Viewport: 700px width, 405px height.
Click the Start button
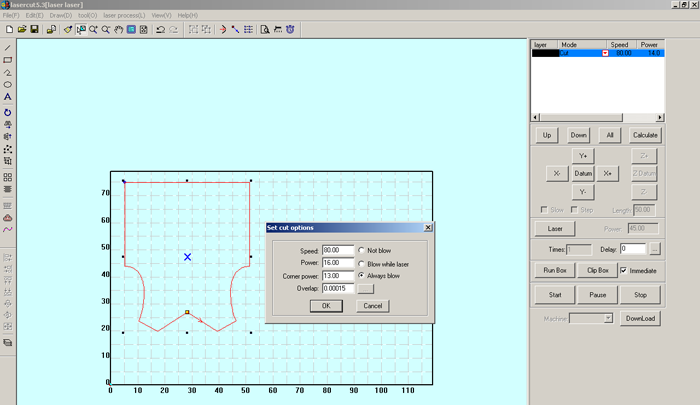tap(555, 295)
